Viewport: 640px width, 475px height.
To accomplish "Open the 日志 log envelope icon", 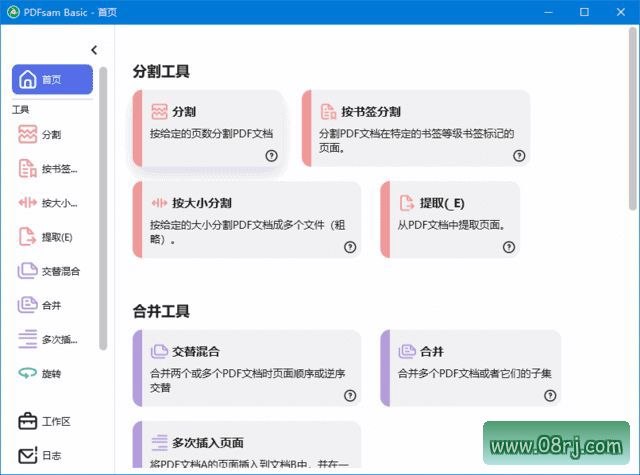I will (27, 455).
